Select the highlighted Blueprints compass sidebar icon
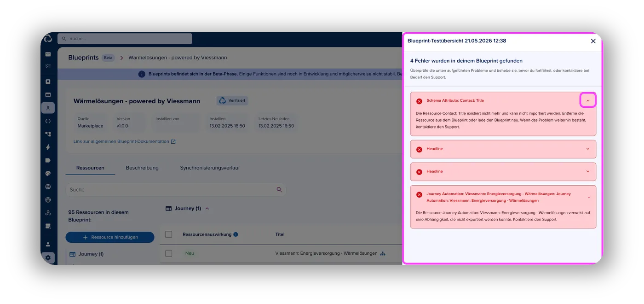644x304 pixels. click(48, 108)
